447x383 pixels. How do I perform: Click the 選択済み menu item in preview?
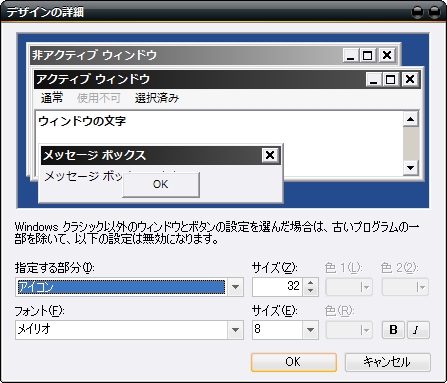157,98
